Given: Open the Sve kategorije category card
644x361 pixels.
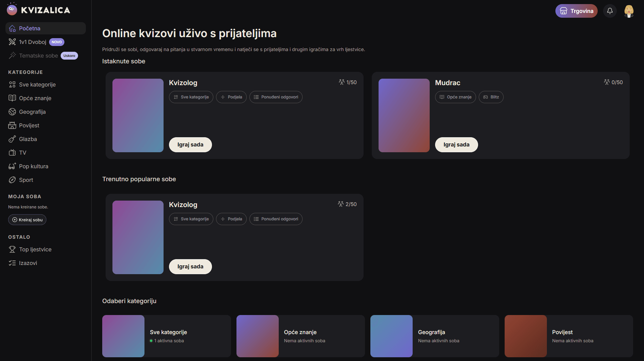Looking at the screenshot, I should point(167,336).
